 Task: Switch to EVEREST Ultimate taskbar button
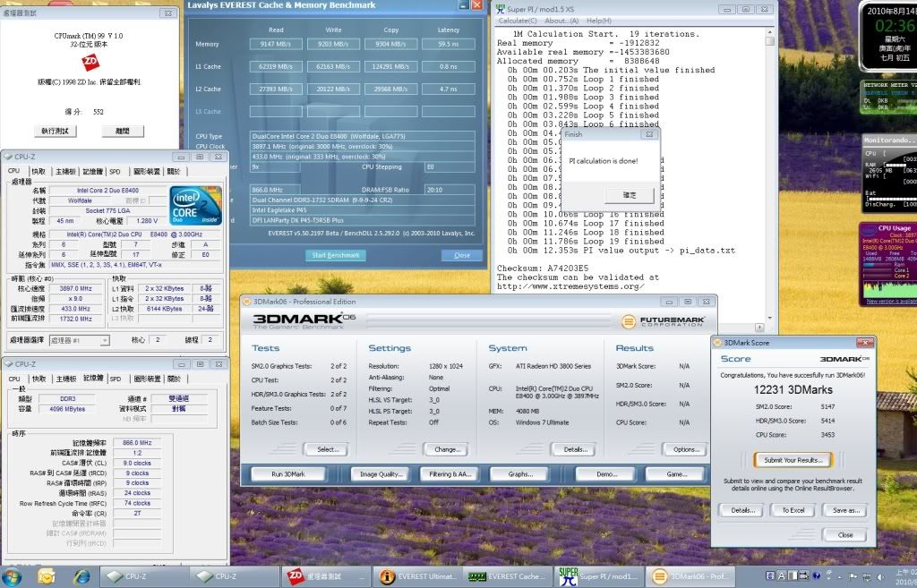pyautogui.click(x=417, y=576)
